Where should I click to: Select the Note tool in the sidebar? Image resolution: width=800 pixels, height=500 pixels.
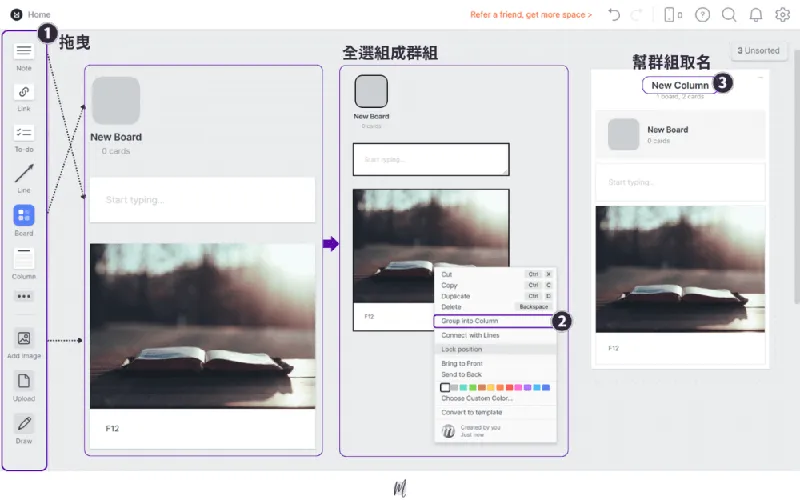23,51
